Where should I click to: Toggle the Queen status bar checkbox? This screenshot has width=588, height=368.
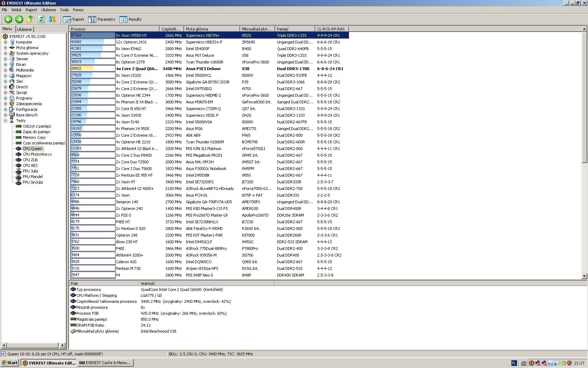3,354
